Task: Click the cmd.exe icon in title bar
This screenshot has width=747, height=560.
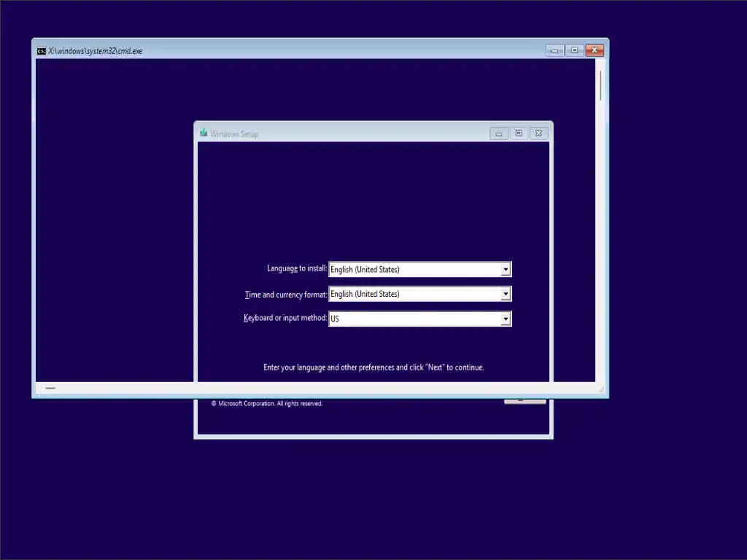Action: (x=42, y=51)
